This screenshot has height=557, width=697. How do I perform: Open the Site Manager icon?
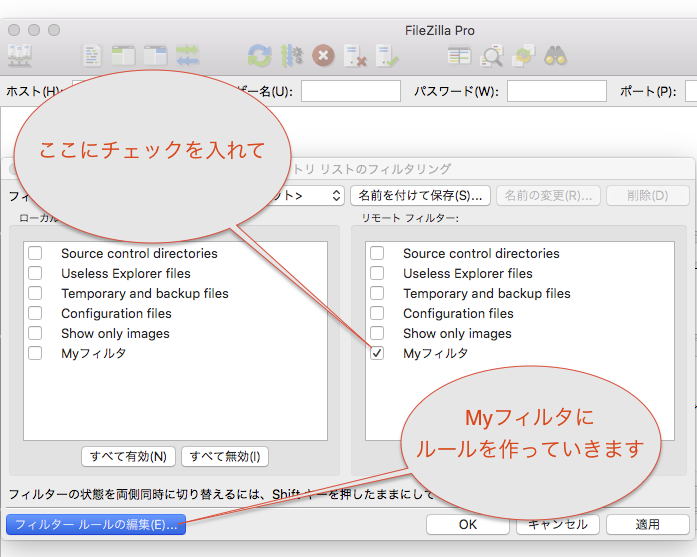pos(20,56)
